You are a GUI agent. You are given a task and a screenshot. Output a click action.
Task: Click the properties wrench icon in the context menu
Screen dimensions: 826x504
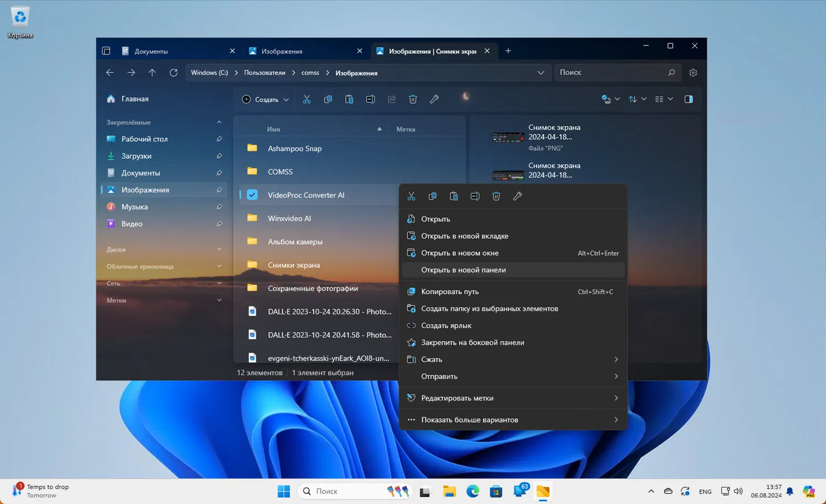tap(517, 196)
